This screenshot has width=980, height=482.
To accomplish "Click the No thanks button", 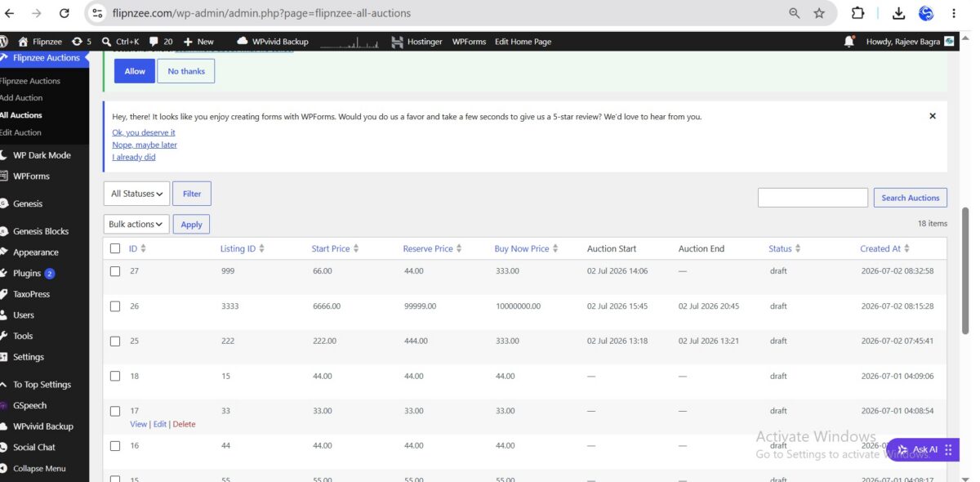I will 186,71.
